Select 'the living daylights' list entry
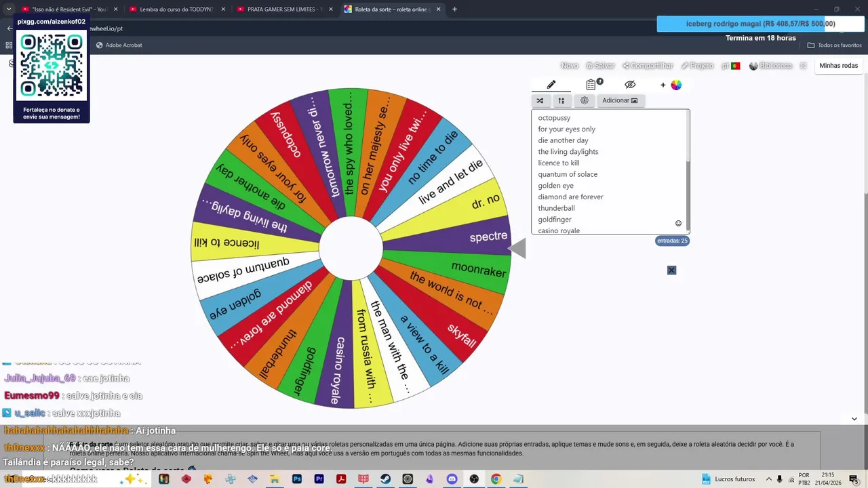Screen dimensions: 868x488 pyautogui.click(x=568, y=152)
